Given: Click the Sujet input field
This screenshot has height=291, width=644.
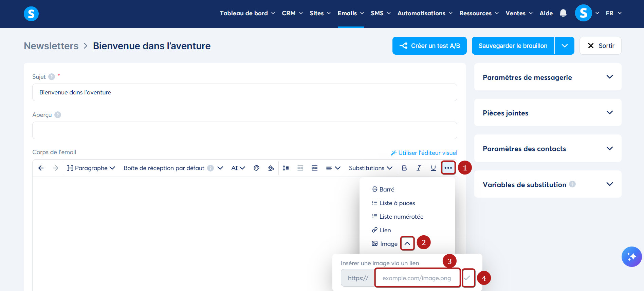Looking at the screenshot, I should tap(244, 92).
